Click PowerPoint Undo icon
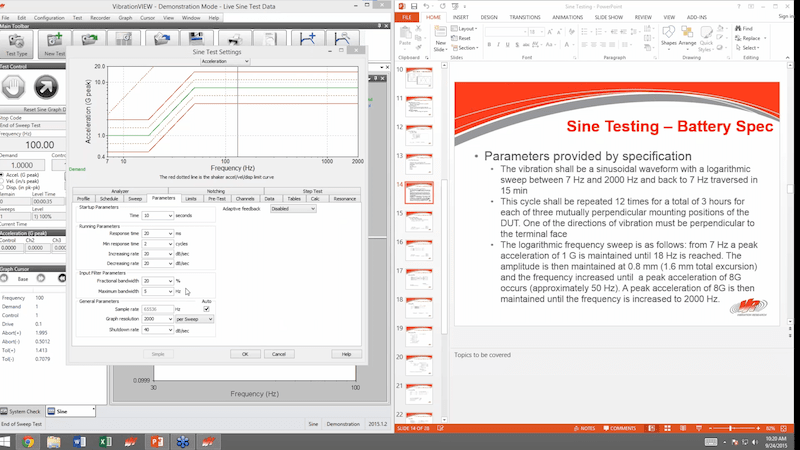The image size is (800, 450). coord(427,6)
